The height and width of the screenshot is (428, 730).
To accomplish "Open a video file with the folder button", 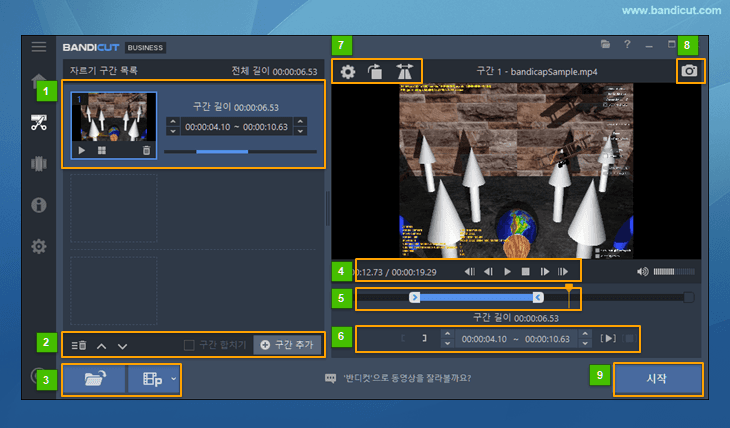I will pos(95,379).
